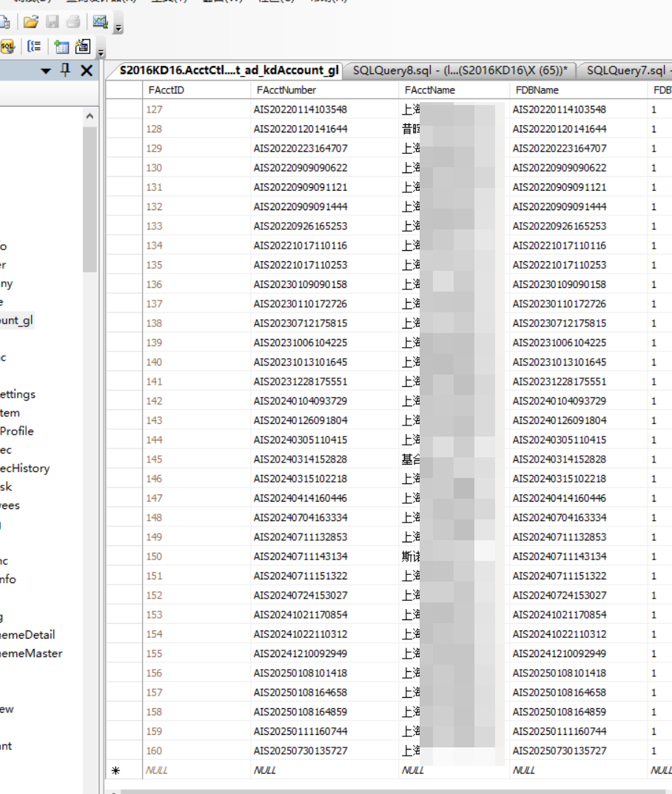Switch to the SQLQuery8.sql tab
This screenshot has height=794, width=672.
(460, 70)
